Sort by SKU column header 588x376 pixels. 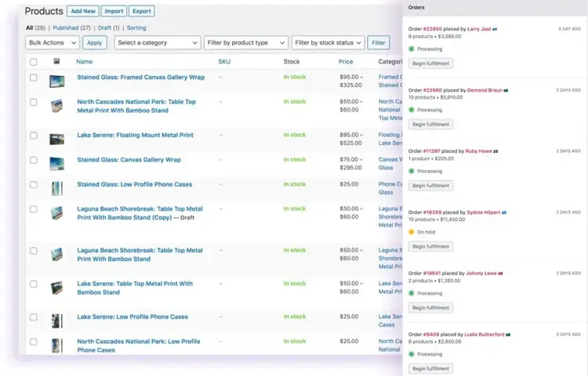coord(224,61)
